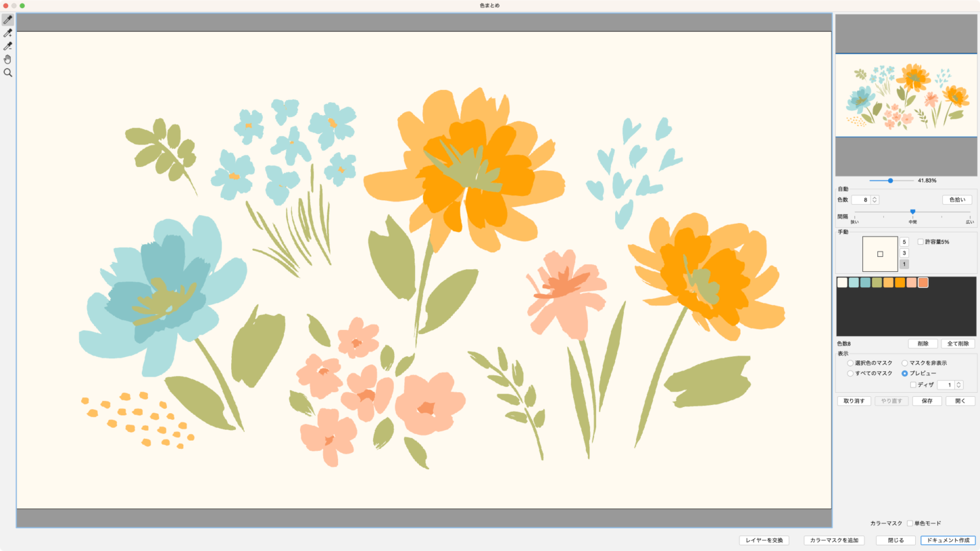Screen dimensions: 980x551
Task: Activate the magnifier zoom tool
Action: 8,73
